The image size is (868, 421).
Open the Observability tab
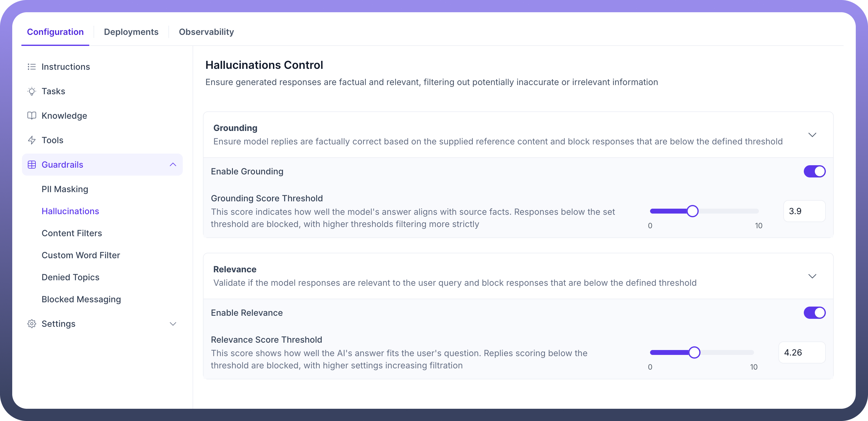click(x=206, y=32)
